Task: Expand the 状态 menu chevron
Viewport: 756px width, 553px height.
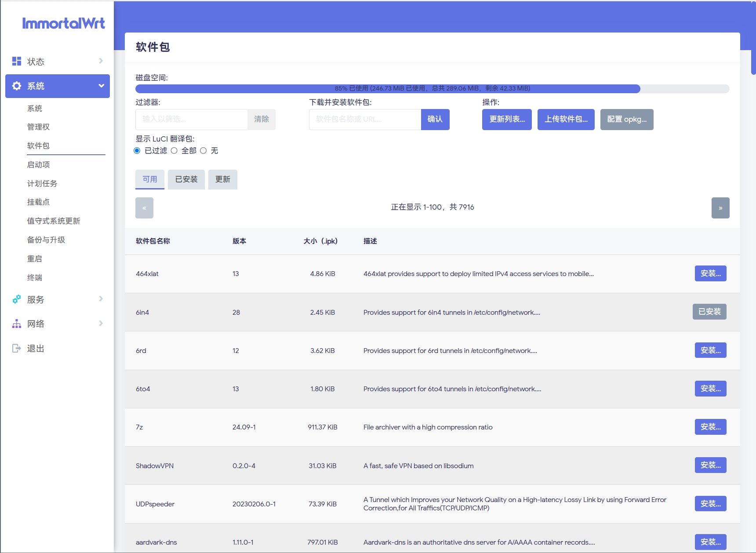Action: point(101,61)
